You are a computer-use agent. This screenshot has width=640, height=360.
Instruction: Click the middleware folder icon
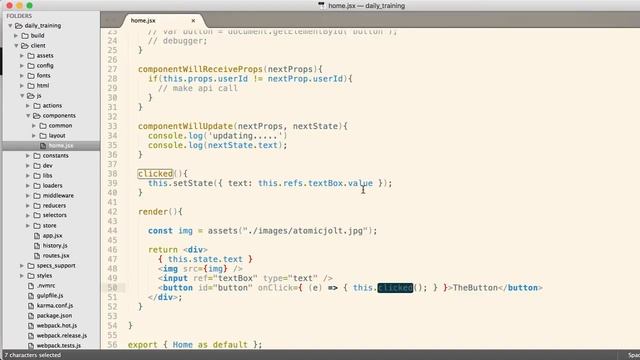[37, 196]
